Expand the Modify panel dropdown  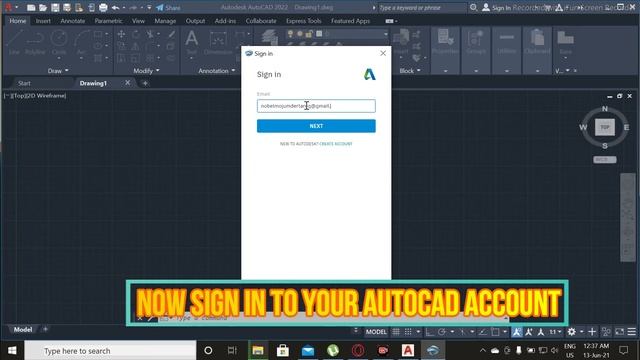click(x=146, y=71)
